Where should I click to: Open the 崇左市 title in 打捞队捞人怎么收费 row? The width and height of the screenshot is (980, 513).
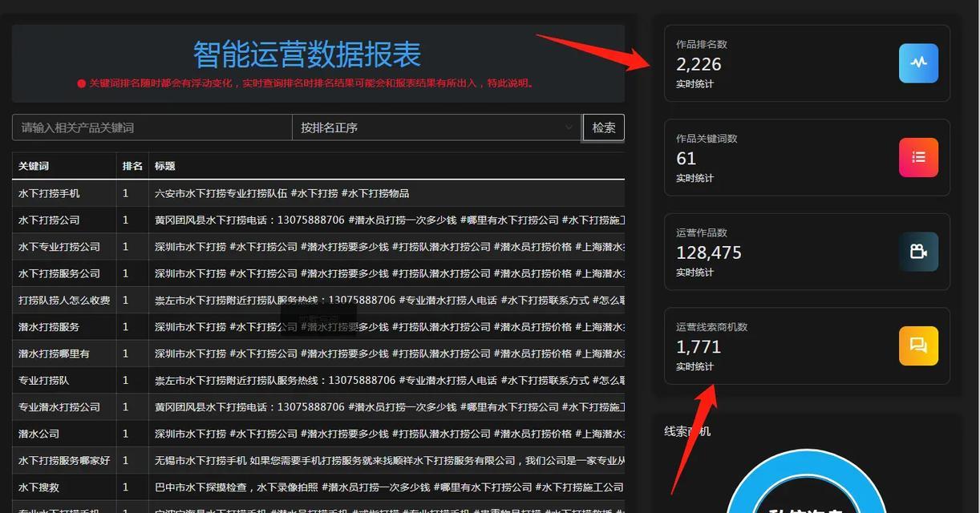tap(389, 300)
